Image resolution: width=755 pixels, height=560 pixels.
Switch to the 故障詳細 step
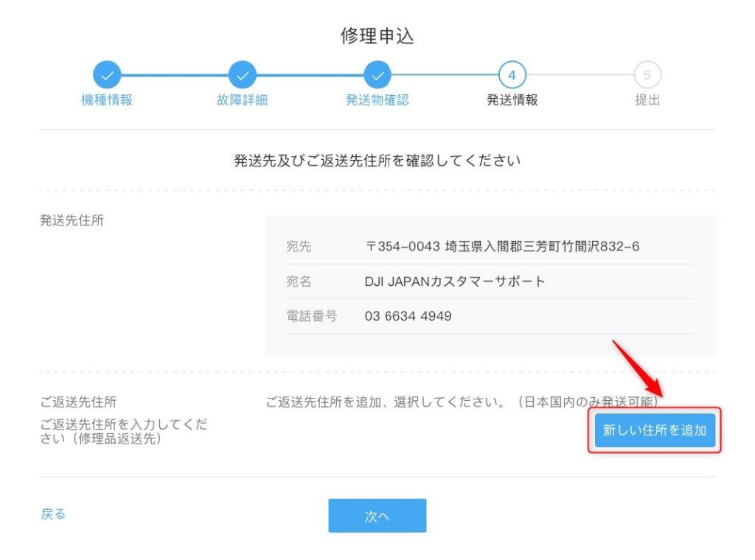pyautogui.click(x=242, y=99)
